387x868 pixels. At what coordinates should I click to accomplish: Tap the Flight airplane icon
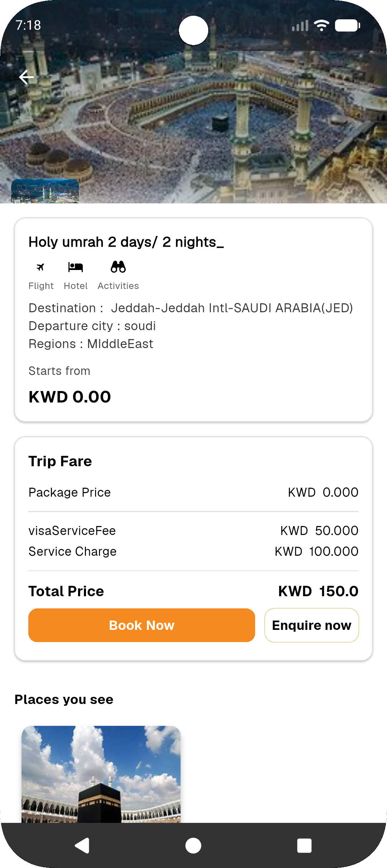point(40,267)
